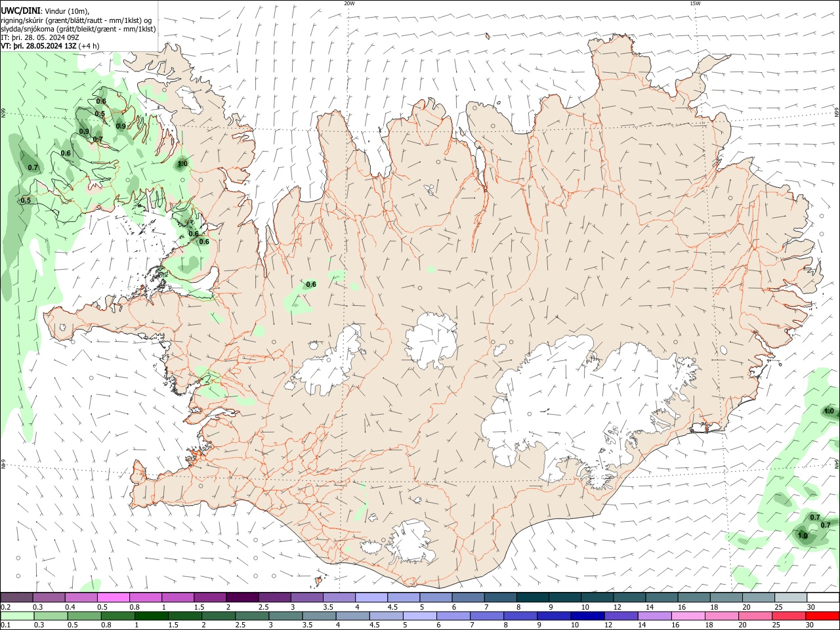Click the isolated 0.6 value in central-west highlands
The height and width of the screenshot is (630, 840).
pos(311,284)
